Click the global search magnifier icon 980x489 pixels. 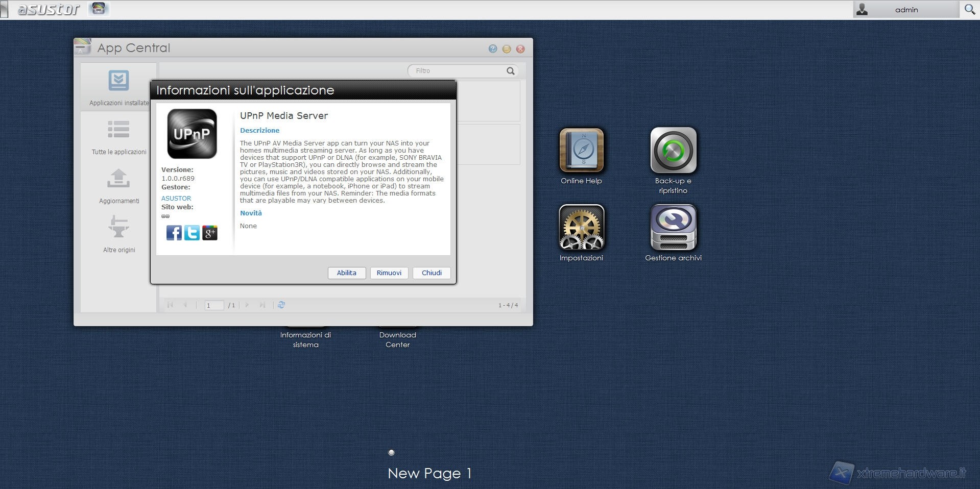tap(969, 9)
